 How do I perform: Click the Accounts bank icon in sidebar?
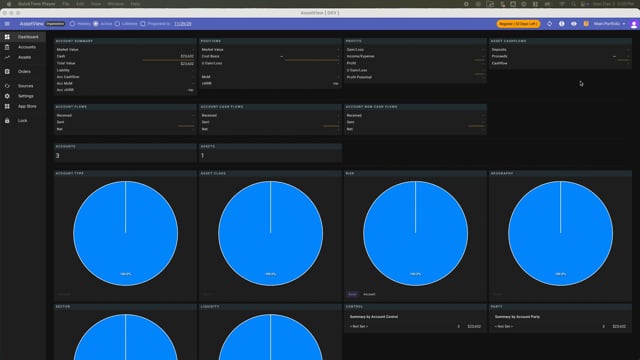(7, 47)
